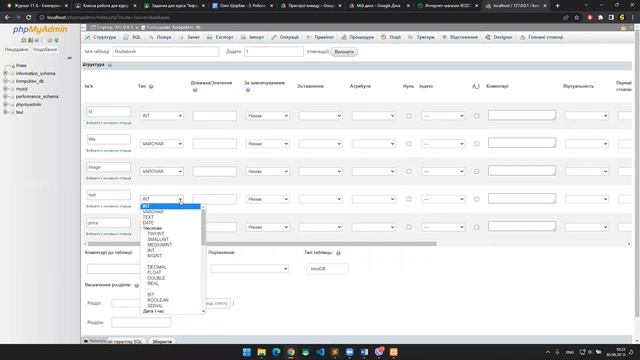Show hidden system tray icons

pyautogui.click(x=548, y=352)
